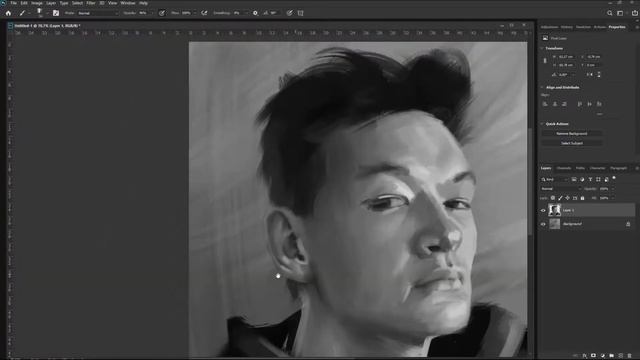Viewport: 640px width, 360px height.
Task: Align left edges icon in Properties
Action: tap(545, 104)
